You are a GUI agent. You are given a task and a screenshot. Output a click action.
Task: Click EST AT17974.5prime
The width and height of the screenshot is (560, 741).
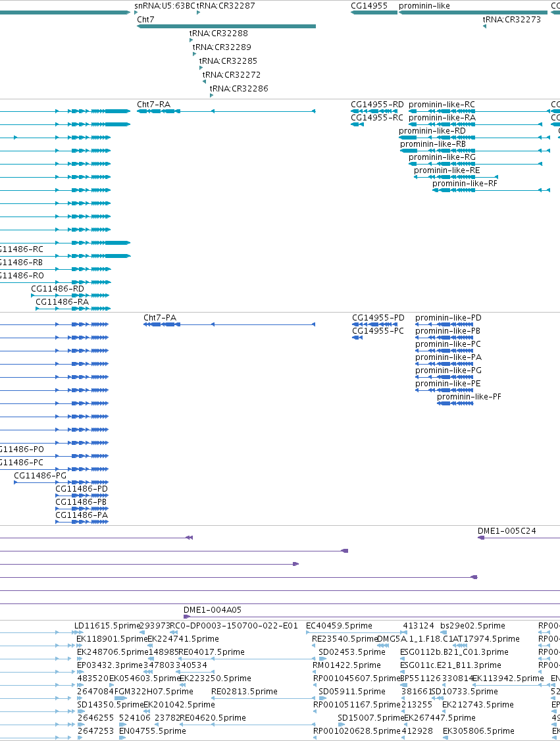486,639
